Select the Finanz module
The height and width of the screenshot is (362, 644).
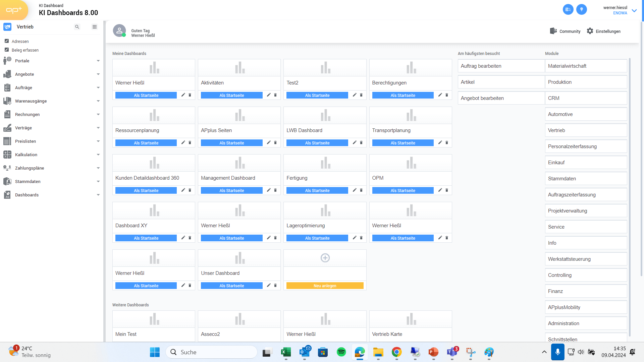[x=586, y=291]
